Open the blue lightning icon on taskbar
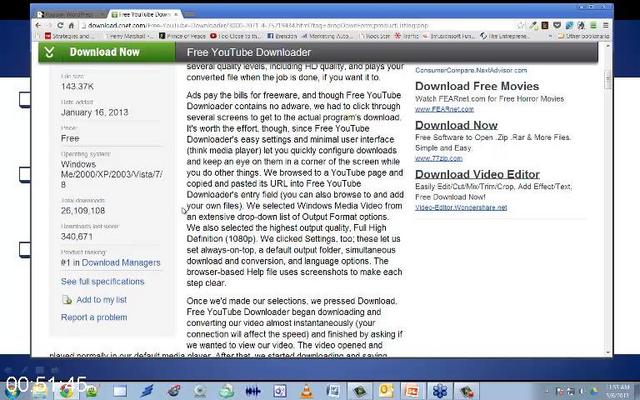 [x=146, y=391]
